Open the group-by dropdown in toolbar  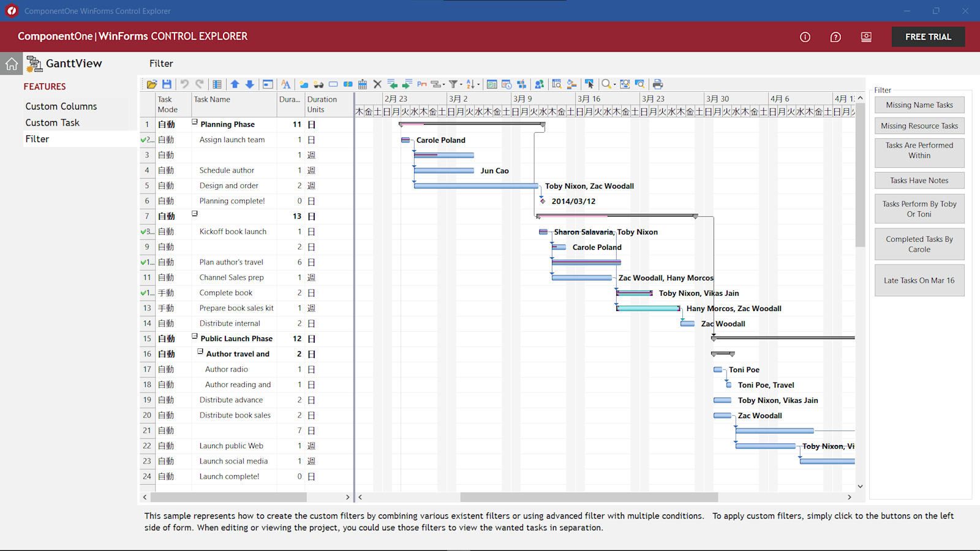pos(437,84)
